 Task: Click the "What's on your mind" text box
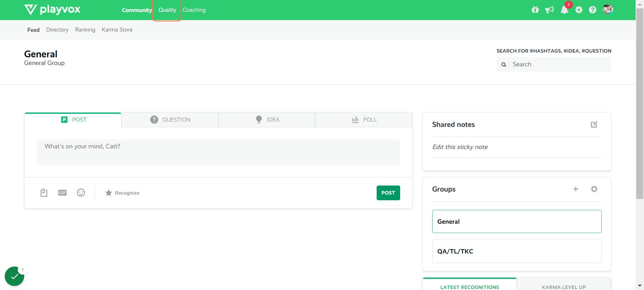click(x=218, y=152)
